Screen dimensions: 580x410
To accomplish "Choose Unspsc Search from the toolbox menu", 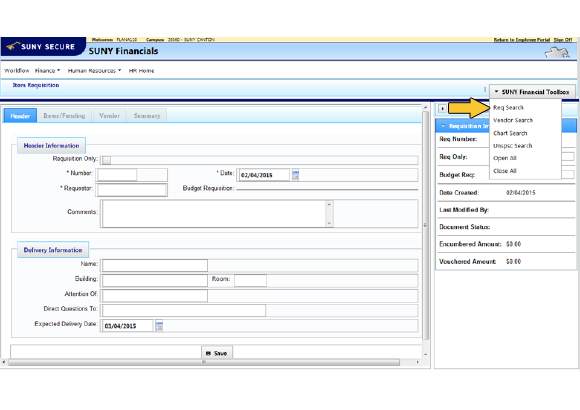I will pyautogui.click(x=512, y=145).
